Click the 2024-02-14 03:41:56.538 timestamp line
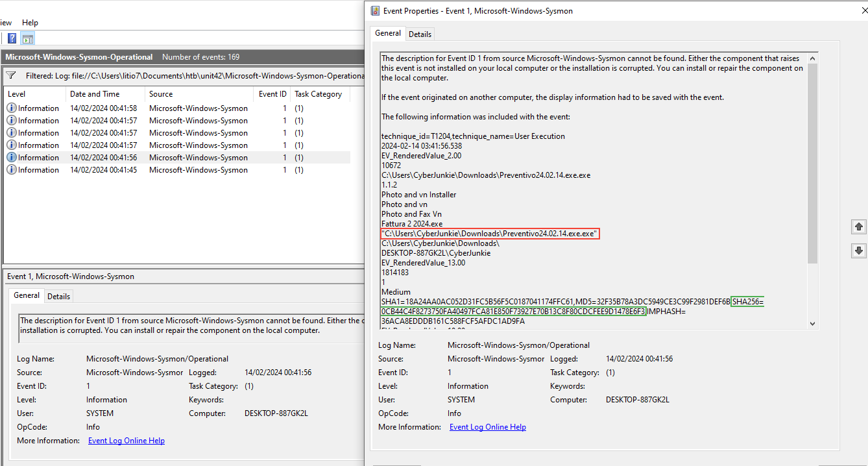The image size is (868, 466). click(422, 146)
